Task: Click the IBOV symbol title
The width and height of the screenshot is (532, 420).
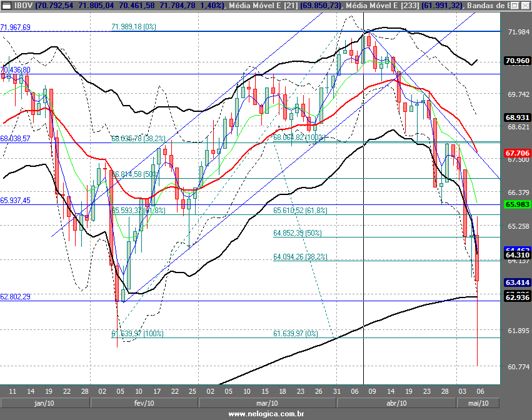Action: pyautogui.click(x=23, y=6)
